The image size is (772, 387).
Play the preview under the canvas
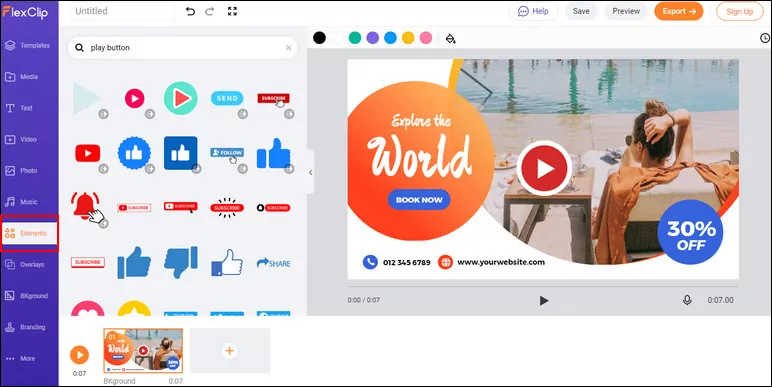tap(544, 300)
